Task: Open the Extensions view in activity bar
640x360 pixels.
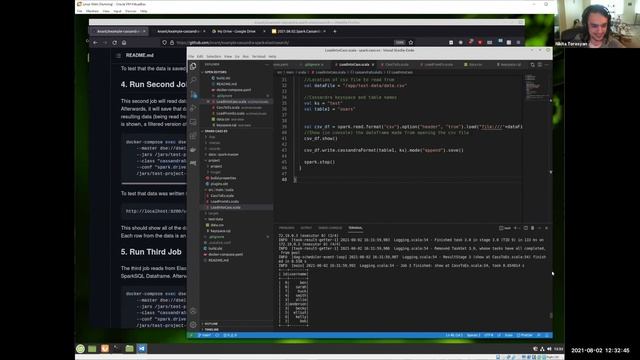Action: pyautogui.click(x=193, y=136)
